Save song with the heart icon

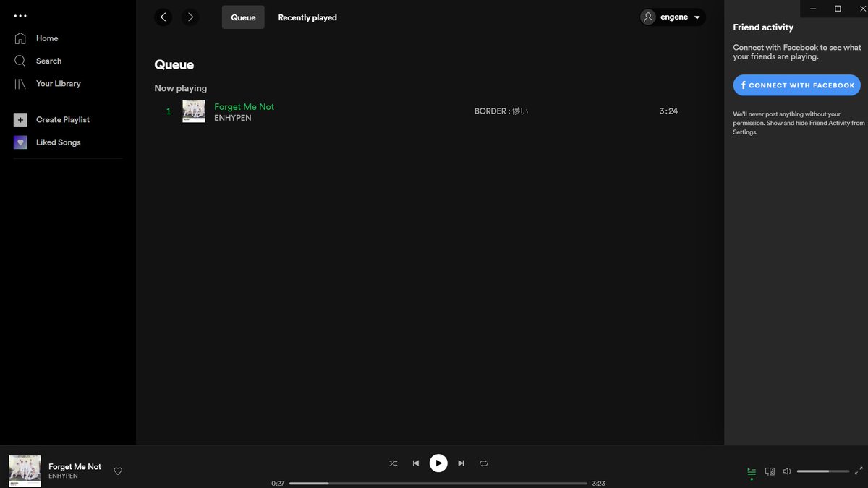118,471
